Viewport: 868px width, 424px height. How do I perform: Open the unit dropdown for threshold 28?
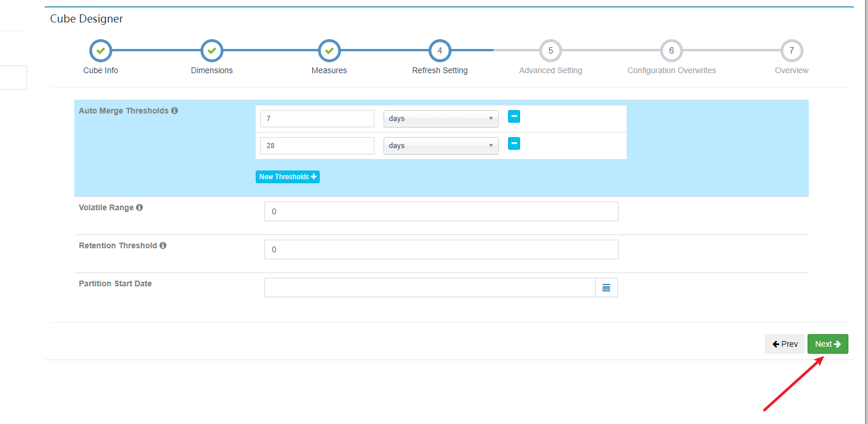(x=441, y=146)
